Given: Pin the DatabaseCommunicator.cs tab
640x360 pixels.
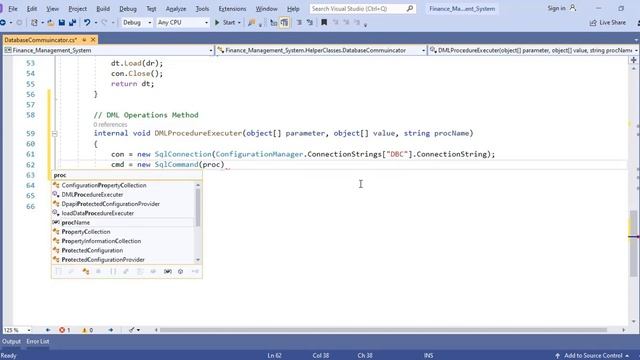Looking at the screenshot, I should coord(84,40).
